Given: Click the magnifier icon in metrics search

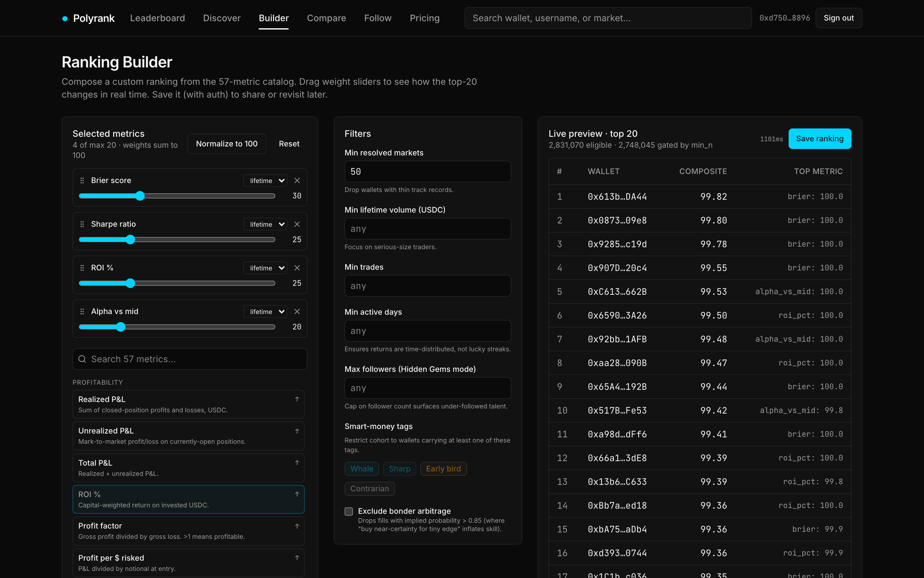Looking at the screenshot, I should pyautogui.click(x=82, y=359).
